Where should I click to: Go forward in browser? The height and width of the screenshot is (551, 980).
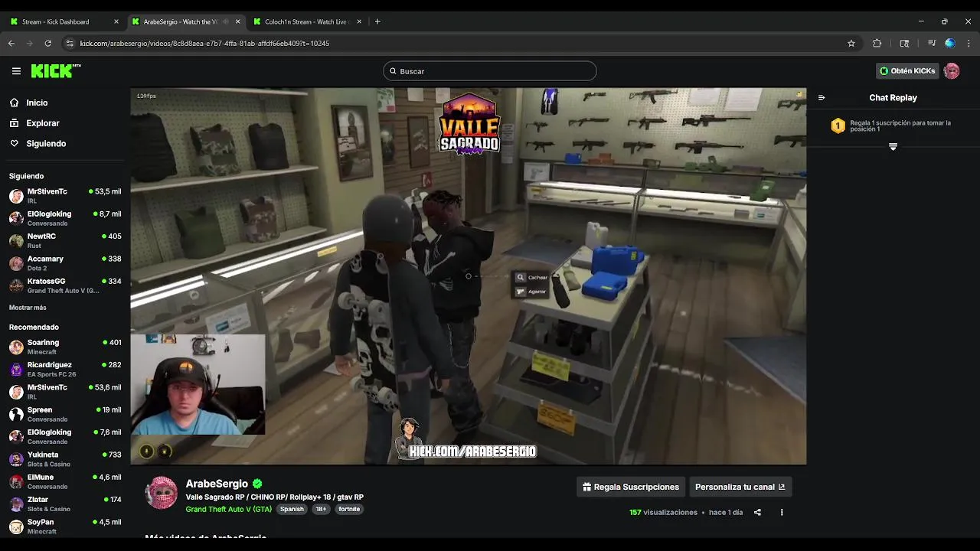click(x=30, y=44)
